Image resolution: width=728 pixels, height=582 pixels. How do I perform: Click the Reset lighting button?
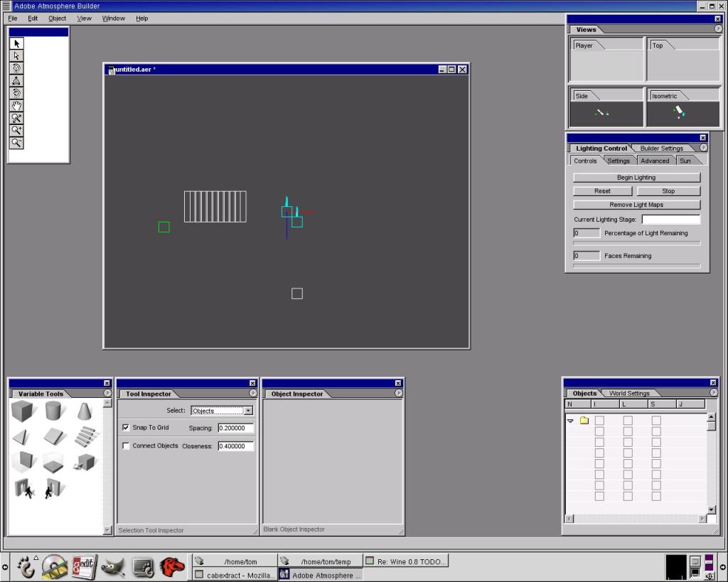[x=602, y=190]
